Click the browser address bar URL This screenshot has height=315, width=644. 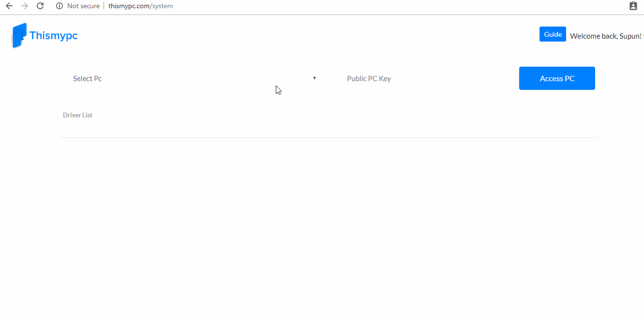pyautogui.click(x=140, y=6)
